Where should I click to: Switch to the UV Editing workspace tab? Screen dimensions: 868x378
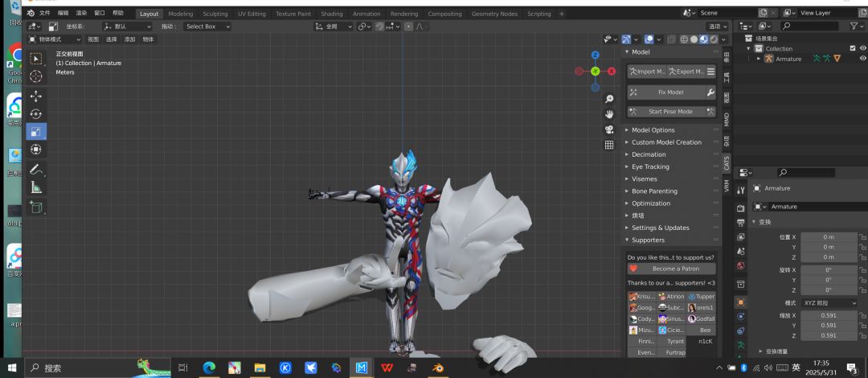pos(252,14)
